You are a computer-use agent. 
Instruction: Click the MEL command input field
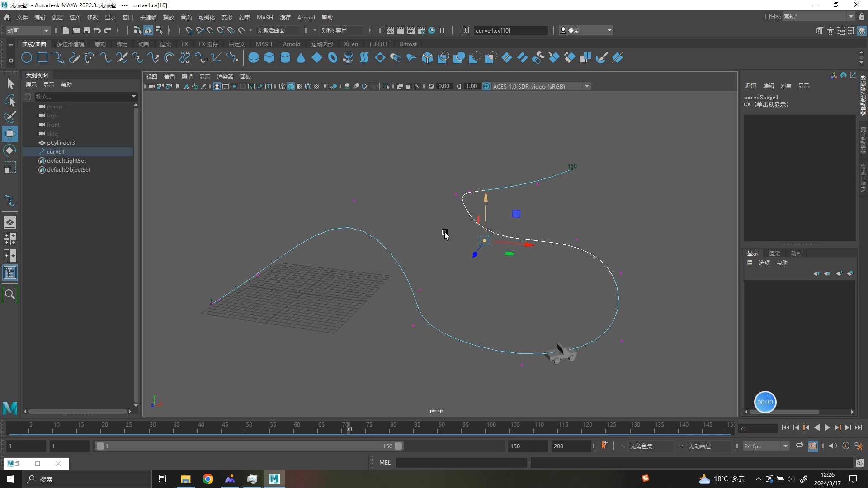[x=461, y=462]
